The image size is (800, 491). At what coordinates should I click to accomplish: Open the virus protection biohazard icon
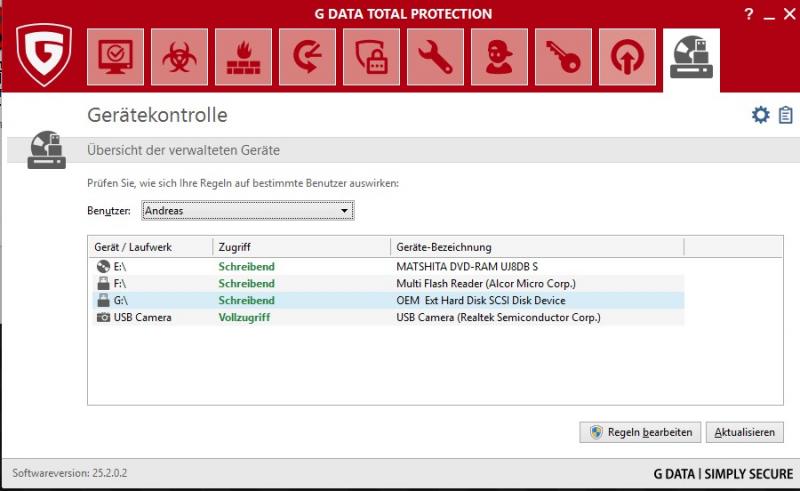point(180,57)
